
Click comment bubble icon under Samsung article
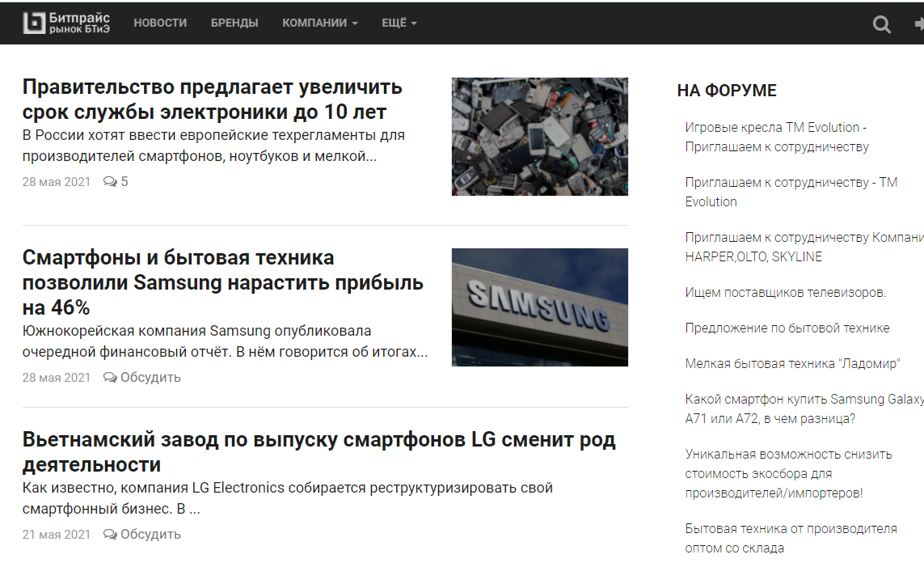coord(110,377)
